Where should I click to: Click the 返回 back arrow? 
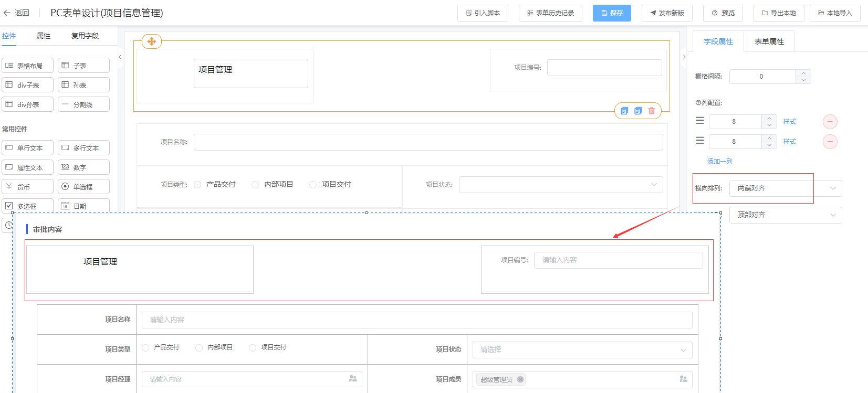[x=16, y=13]
